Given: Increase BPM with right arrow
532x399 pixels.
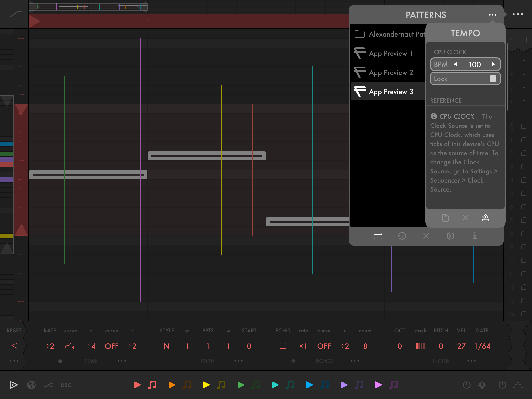Looking at the screenshot, I should tap(493, 64).
